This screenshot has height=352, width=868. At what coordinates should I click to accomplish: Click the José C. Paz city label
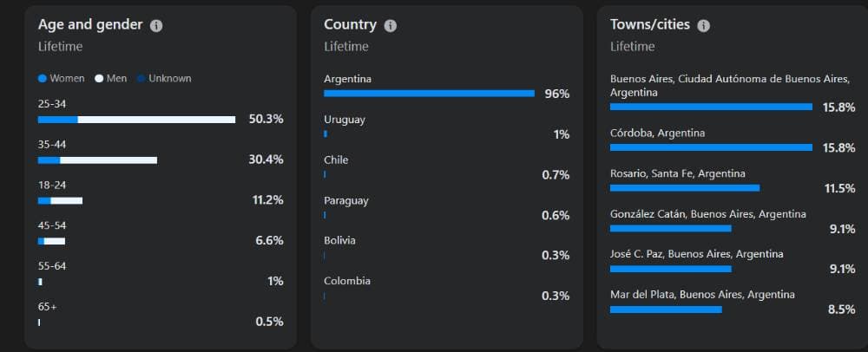coord(696,254)
